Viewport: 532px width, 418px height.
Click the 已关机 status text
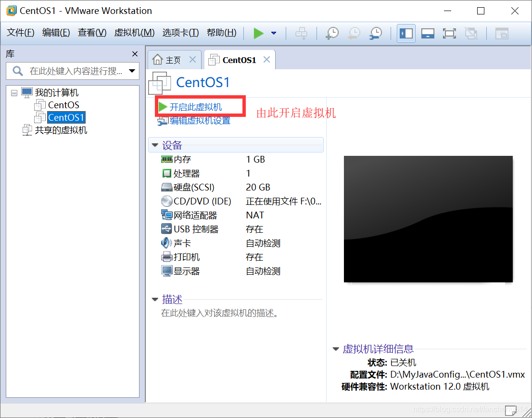403,362
